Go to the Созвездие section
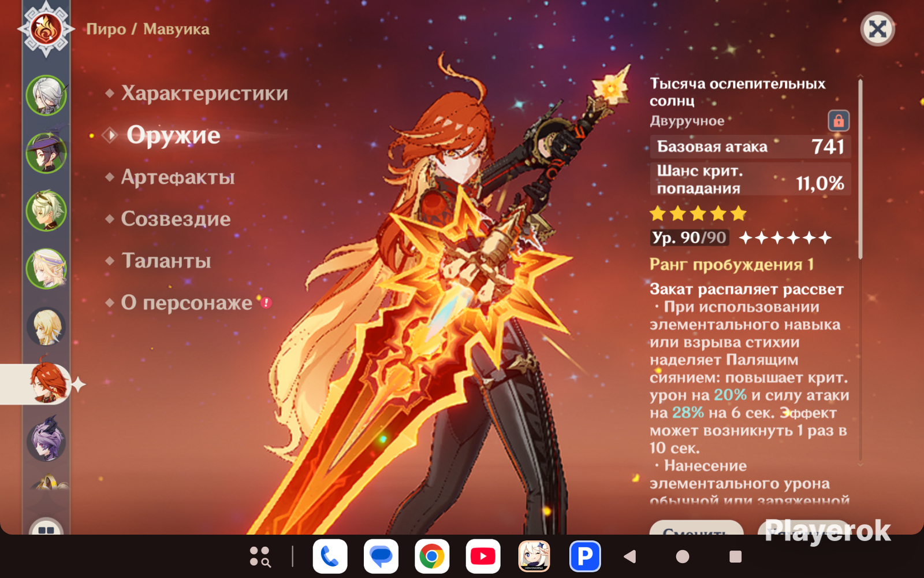 pos(176,218)
